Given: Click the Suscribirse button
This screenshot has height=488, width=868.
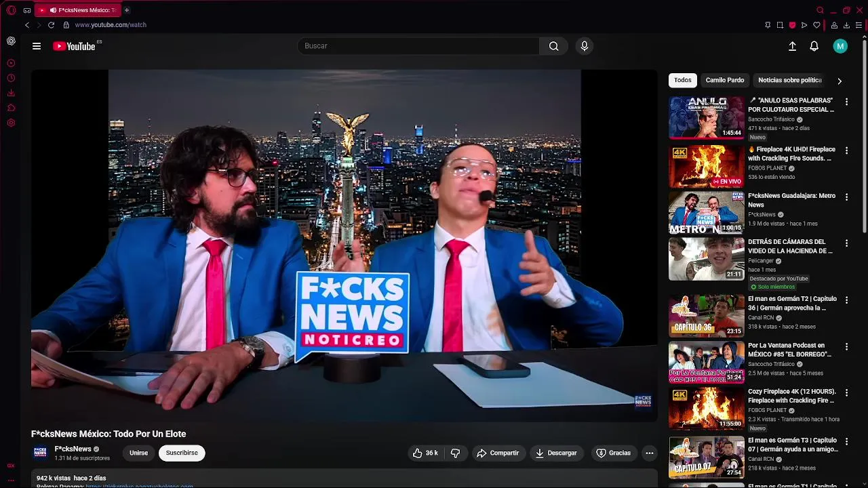Looking at the screenshot, I should [182, 453].
